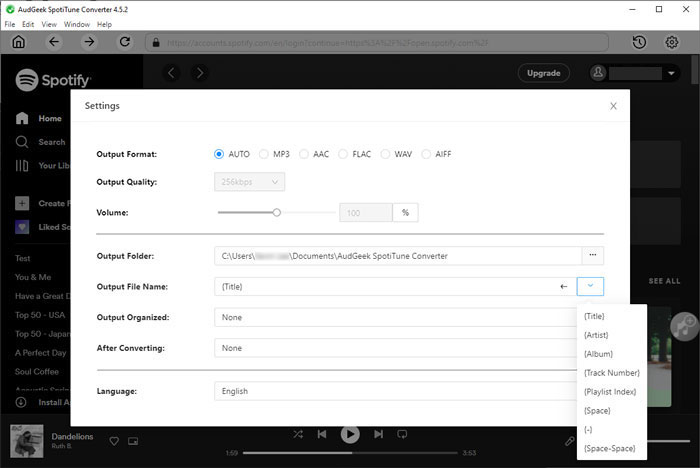Click the Output Folder path field
Screen dimensions: 700x468
(x=398, y=256)
